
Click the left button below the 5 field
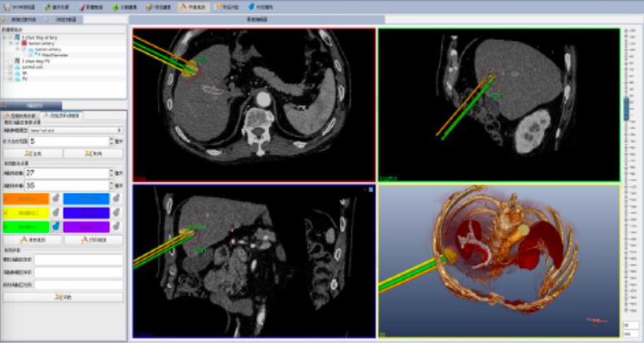pyautogui.click(x=32, y=154)
